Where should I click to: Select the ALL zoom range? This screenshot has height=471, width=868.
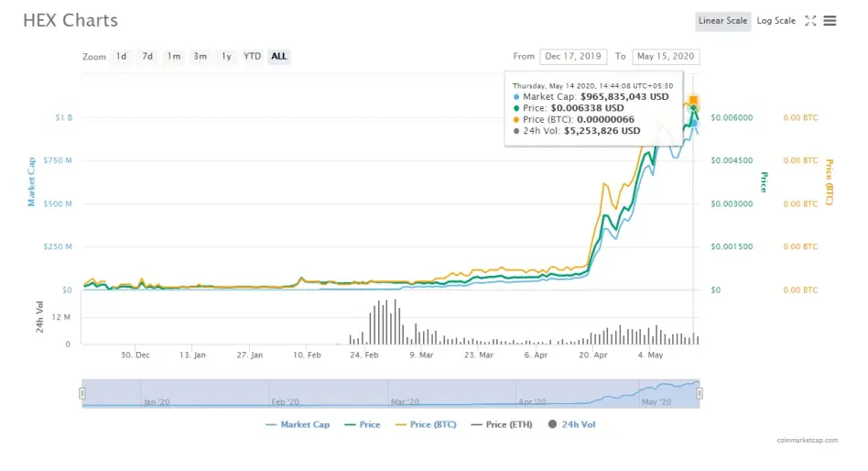pos(279,57)
